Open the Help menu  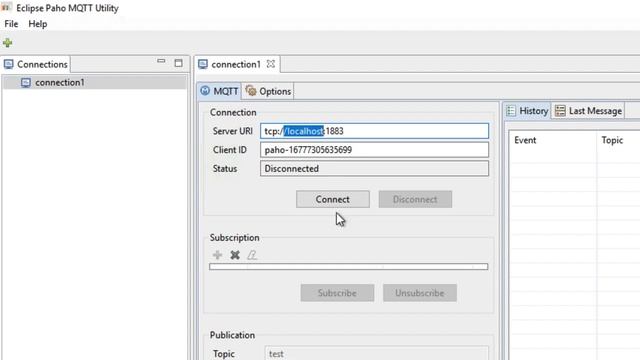click(38, 24)
